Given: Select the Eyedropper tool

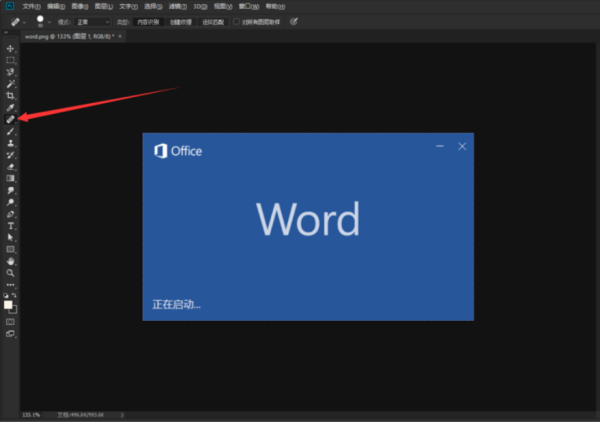Looking at the screenshot, I should [10, 108].
